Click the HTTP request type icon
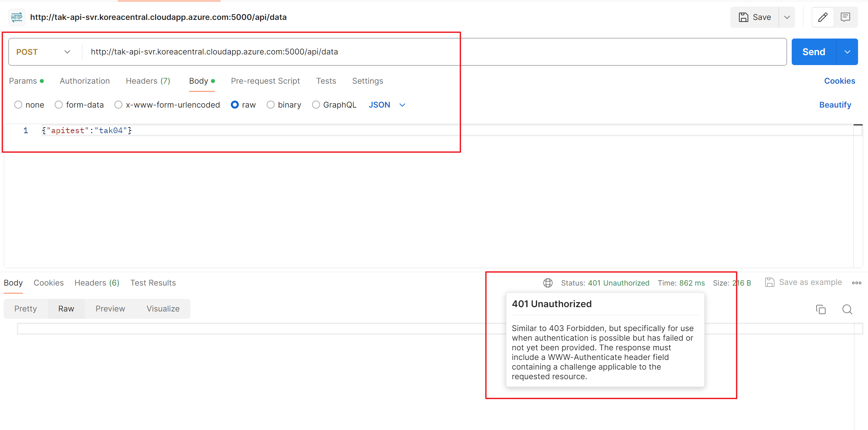868x430 pixels. 17,17
